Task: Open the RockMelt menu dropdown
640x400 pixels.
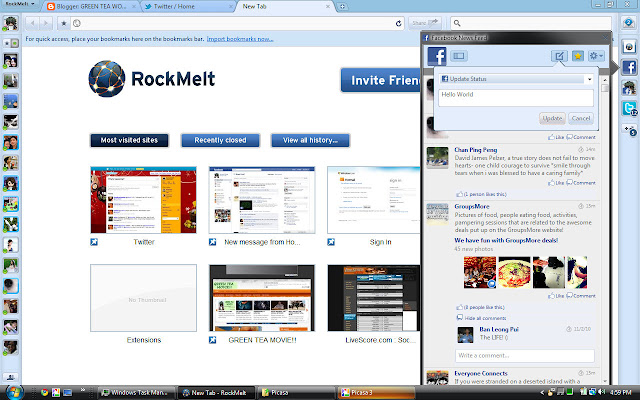Action: (x=20, y=4)
